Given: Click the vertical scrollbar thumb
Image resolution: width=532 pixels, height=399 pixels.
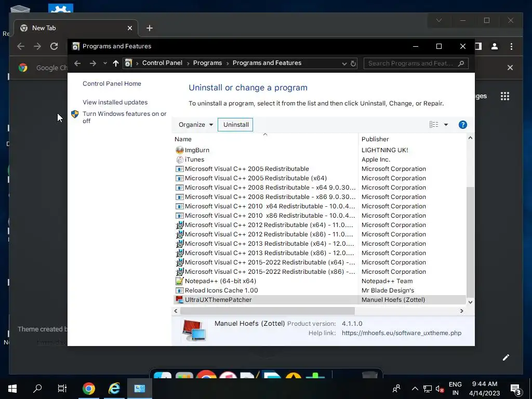Looking at the screenshot, I should tap(470, 242).
